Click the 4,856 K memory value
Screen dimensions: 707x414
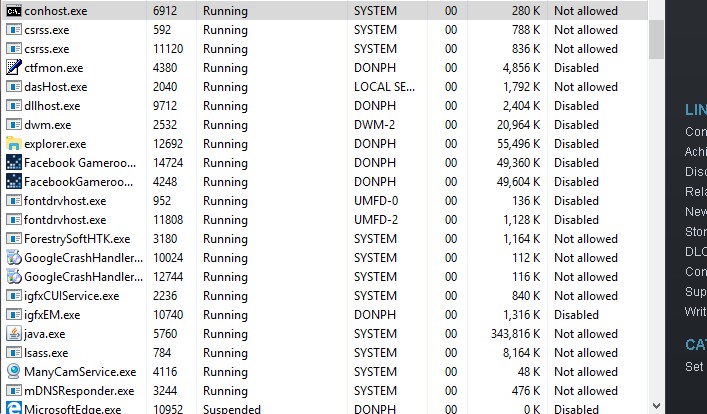tap(521, 68)
